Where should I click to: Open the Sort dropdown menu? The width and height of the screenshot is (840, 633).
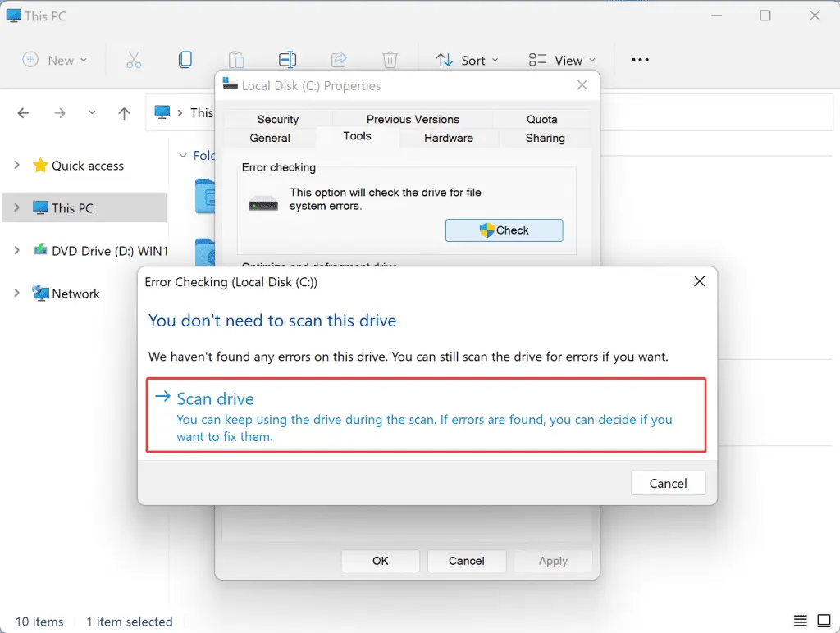(467, 60)
